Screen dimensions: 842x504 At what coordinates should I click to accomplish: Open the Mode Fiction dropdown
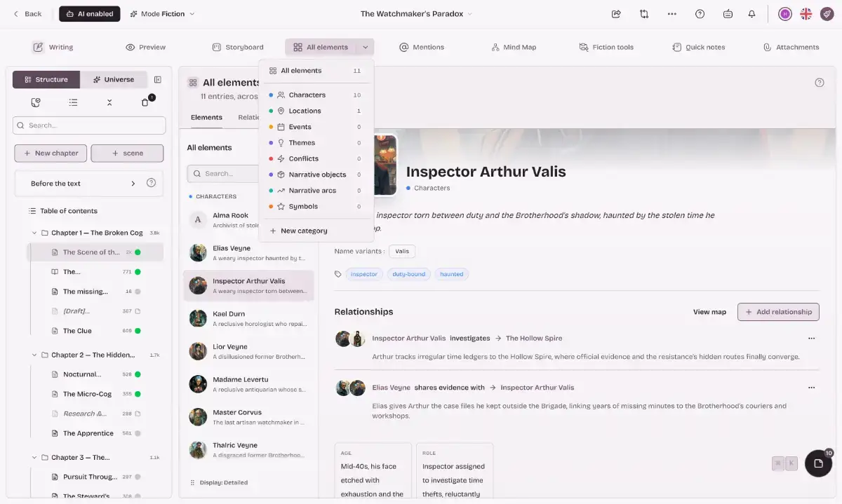point(163,14)
